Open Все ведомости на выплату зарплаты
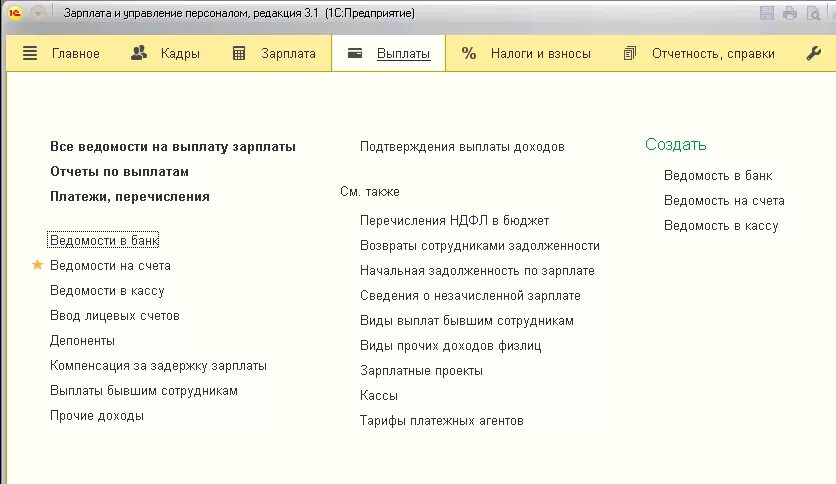The height and width of the screenshot is (484, 836). [x=173, y=147]
